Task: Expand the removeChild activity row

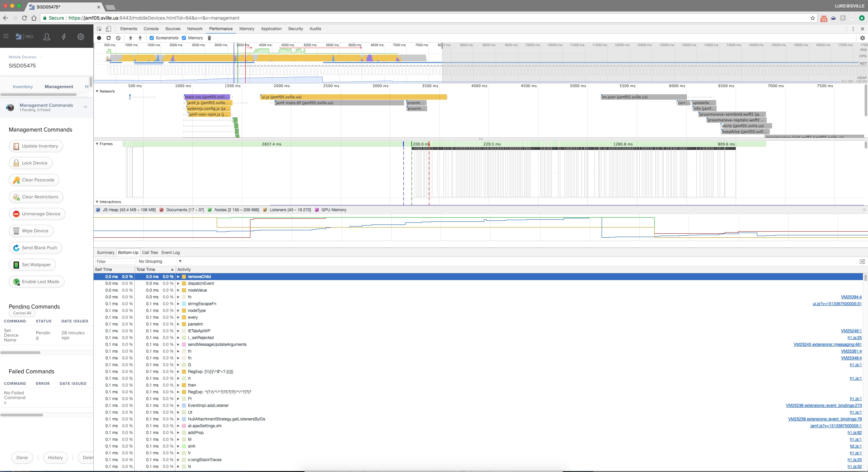Action: (x=178, y=277)
